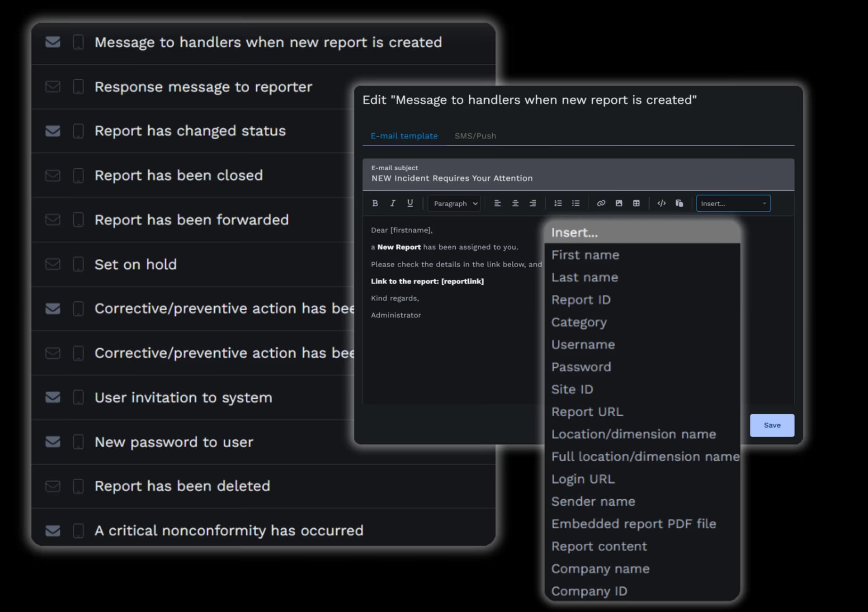Toggle bold formatting in the editor toolbar
Screen dimensions: 868x612
coord(375,204)
